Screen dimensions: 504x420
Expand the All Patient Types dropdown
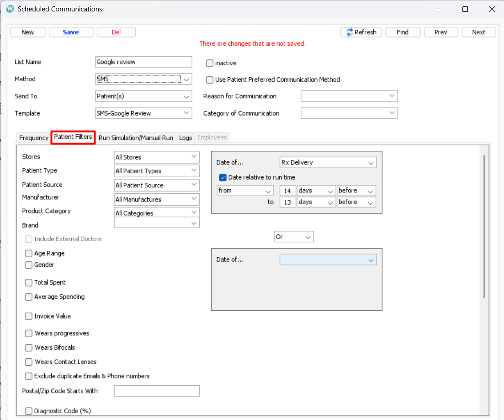pyautogui.click(x=157, y=171)
